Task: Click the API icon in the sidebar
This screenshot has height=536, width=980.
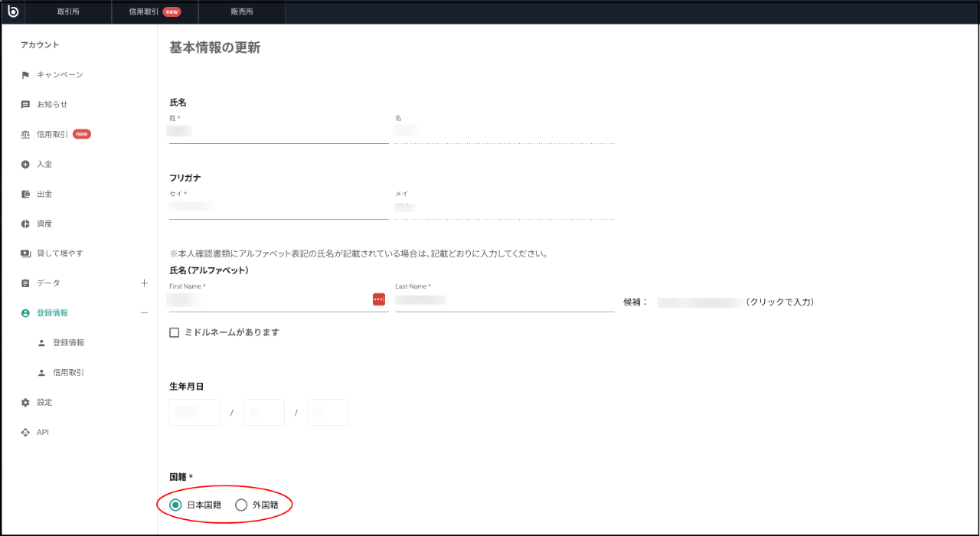Action: click(25, 432)
